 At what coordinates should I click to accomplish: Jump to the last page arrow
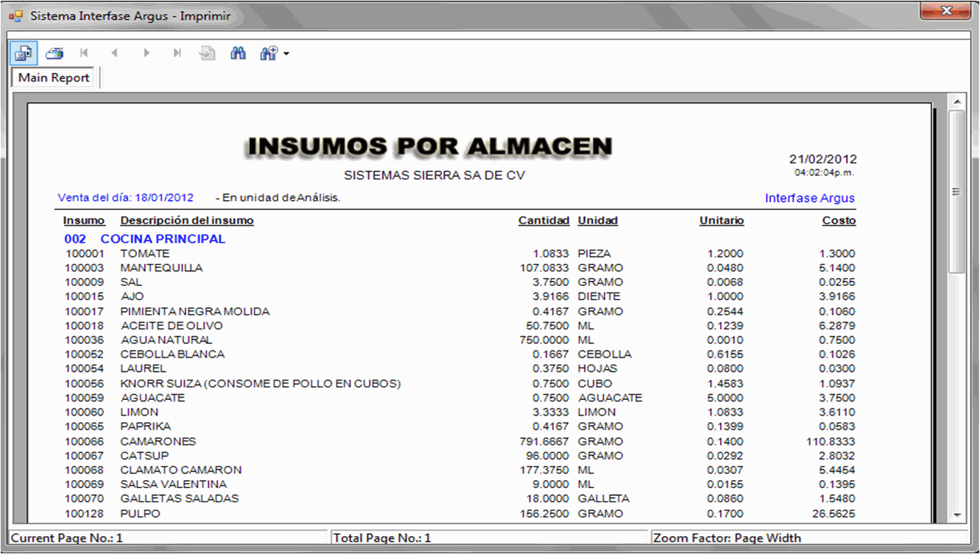pyautogui.click(x=177, y=53)
